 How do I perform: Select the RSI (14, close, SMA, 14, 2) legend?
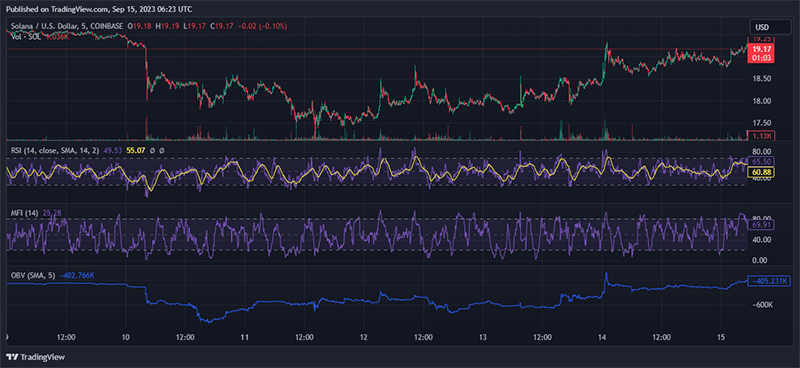tap(56, 151)
